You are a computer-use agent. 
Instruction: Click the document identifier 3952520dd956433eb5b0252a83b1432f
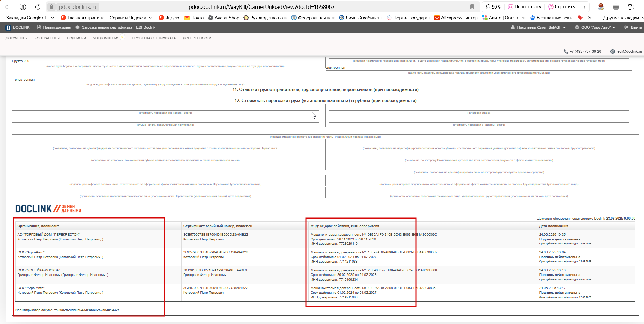click(89, 310)
